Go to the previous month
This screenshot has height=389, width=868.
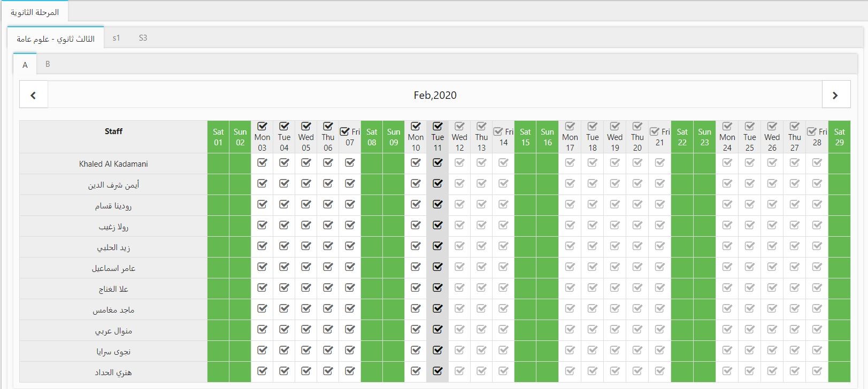[x=34, y=95]
